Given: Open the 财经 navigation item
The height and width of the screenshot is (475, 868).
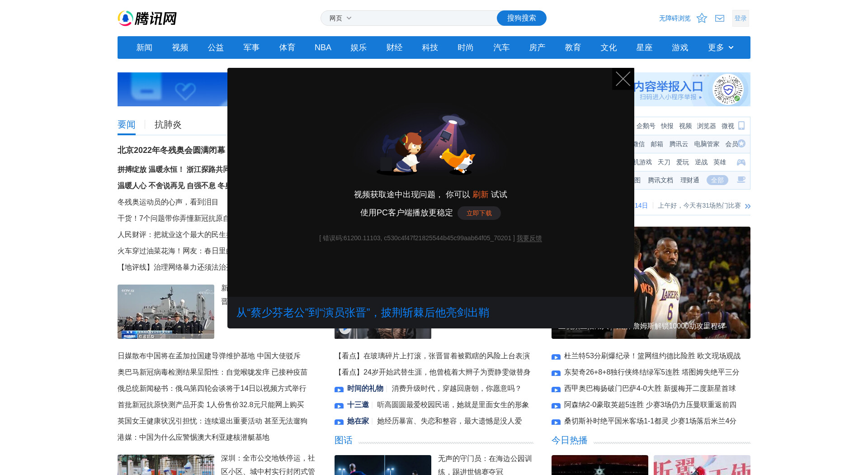Looking at the screenshot, I should point(394,47).
